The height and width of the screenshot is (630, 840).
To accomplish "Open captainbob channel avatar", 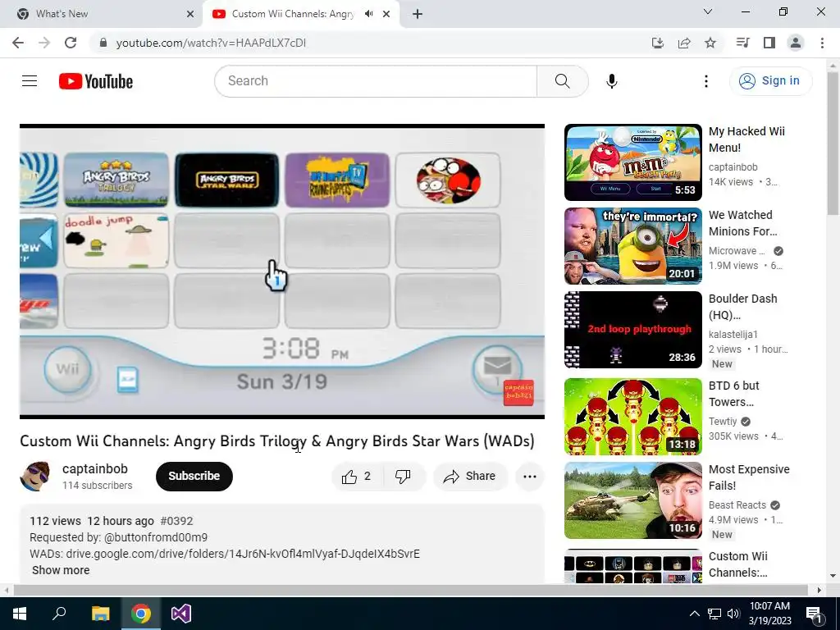I will pos(35,477).
